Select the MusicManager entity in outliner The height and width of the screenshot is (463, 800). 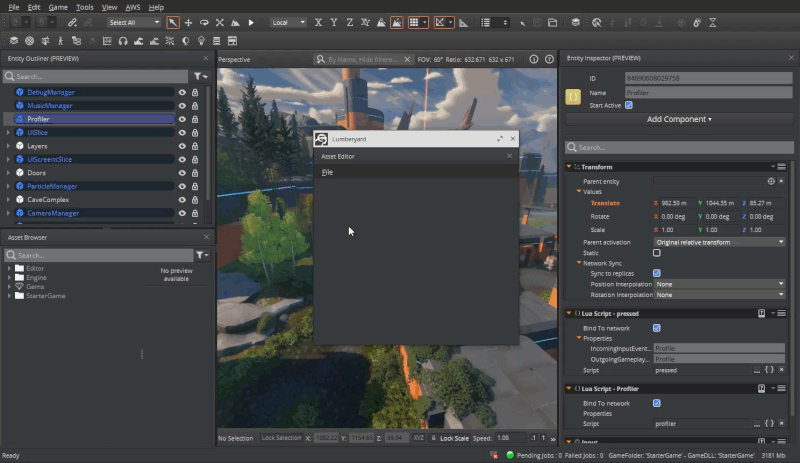point(49,105)
